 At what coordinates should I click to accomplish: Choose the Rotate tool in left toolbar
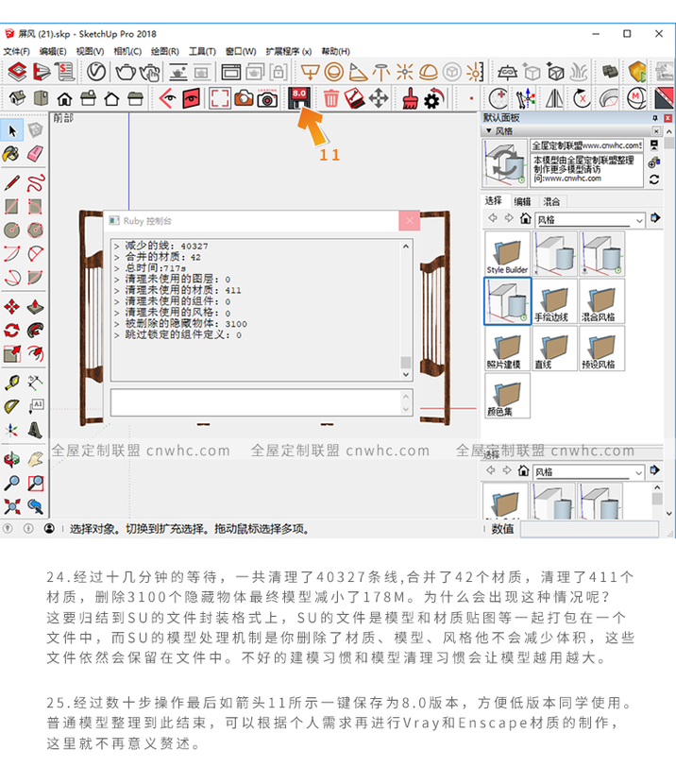click(x=12, y=330)
